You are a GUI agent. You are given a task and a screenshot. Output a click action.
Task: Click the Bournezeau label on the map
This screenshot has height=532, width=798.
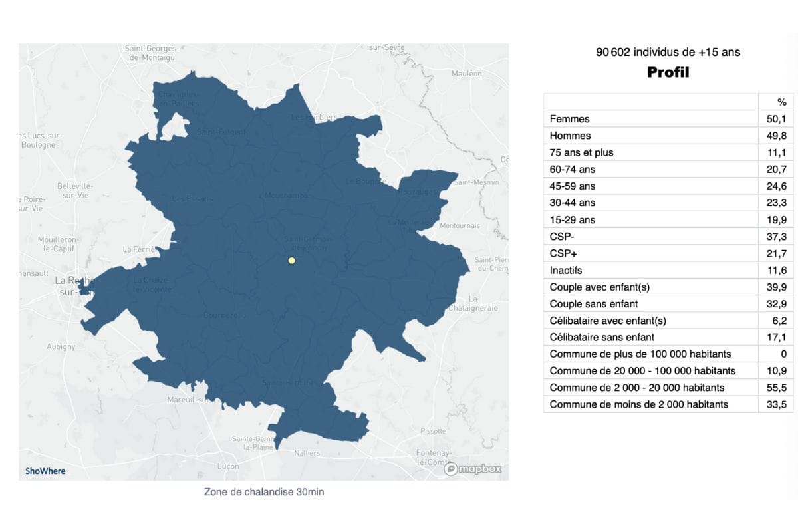coord(225,315)
